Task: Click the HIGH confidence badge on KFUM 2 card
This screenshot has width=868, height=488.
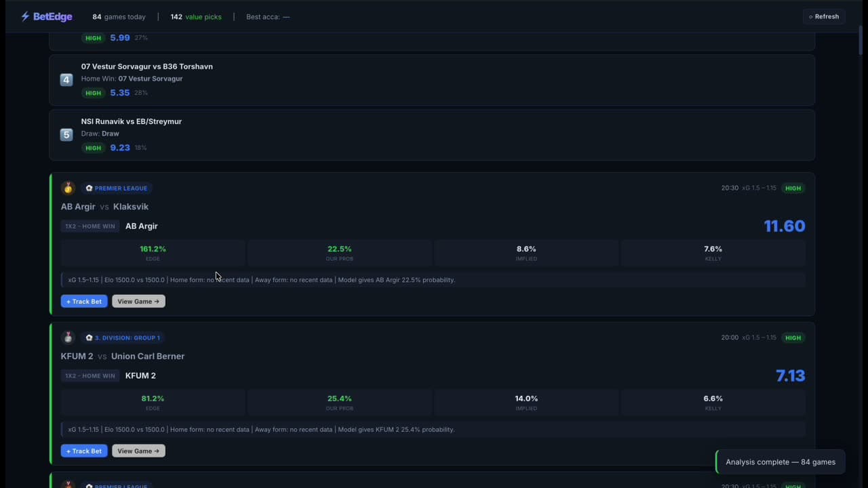Action: click(793, 338)
